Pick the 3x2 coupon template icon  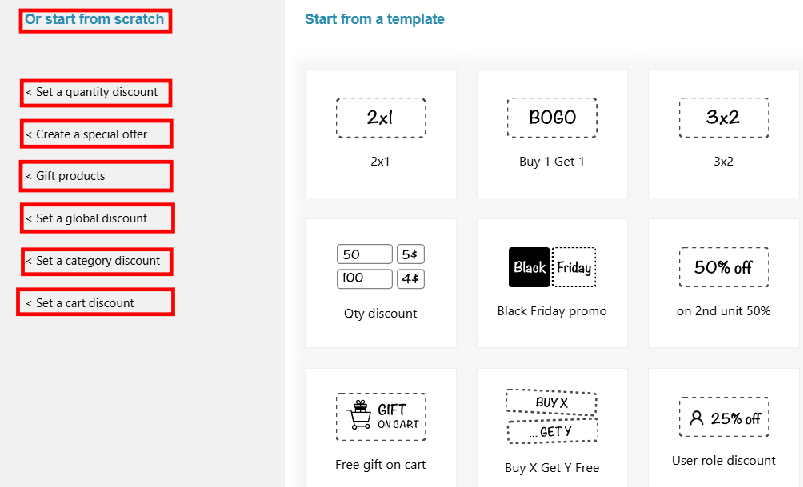click(x=722, y=118)
